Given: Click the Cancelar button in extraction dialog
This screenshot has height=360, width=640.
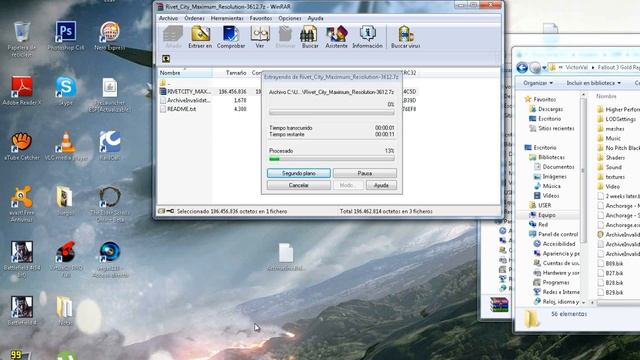Looking at the screenshot, I should (x=299, y=185).
